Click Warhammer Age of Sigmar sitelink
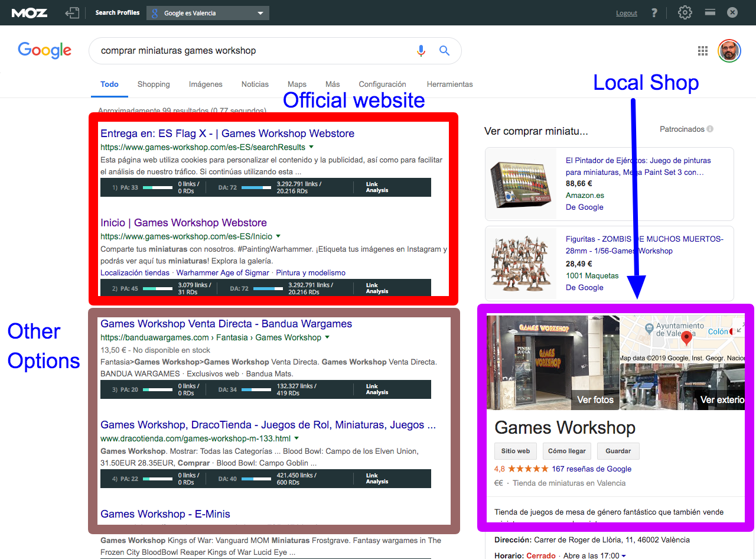 (x=223, y=272)
